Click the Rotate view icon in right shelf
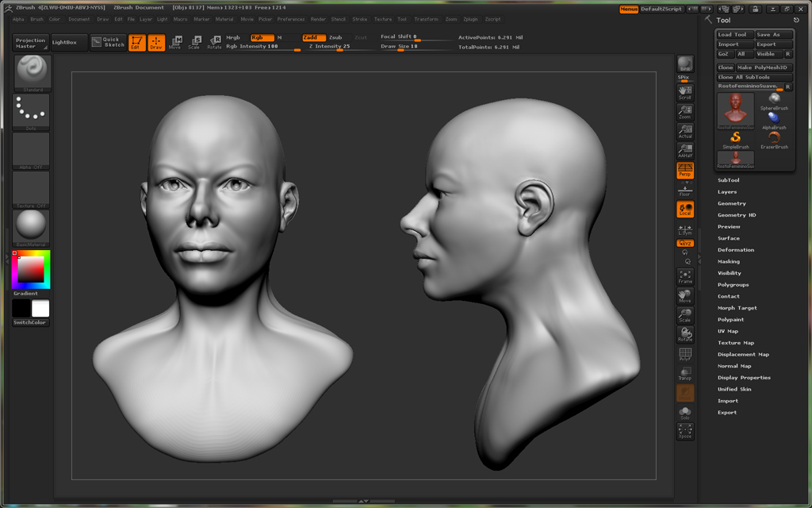Viewport: 812px width, 508px height. (x=685, y=335)
